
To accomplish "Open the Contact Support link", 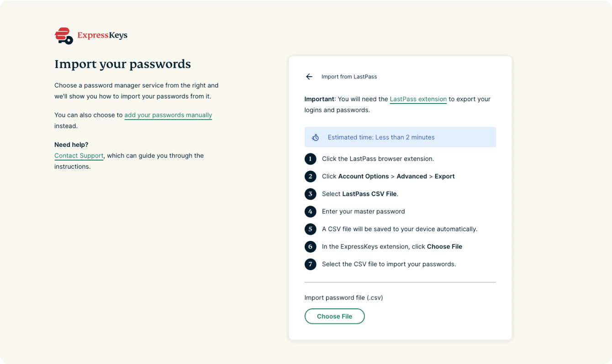I will tap(79, 156).
